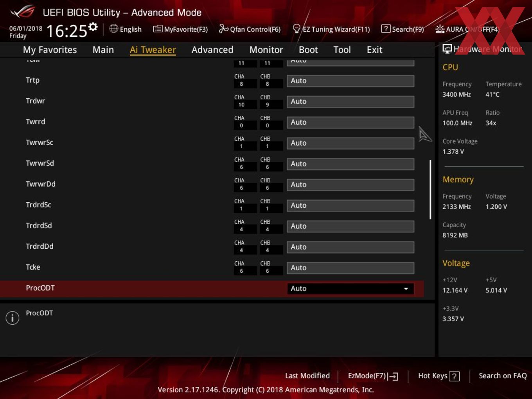532x399 pixels.
Task: Launch EZ Tuning Wizard(F11)
Action: coord(331,29)
